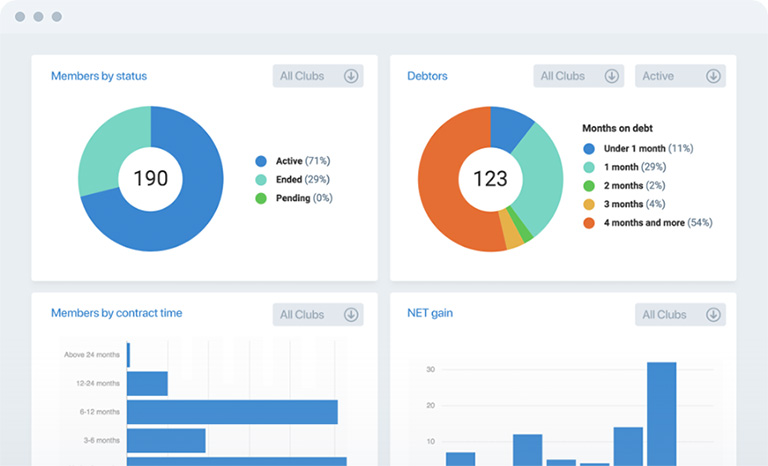Select the Ended (29%) legend label
Screen dimensions: 768x466
pyautogui.click(x=303, y=180)
